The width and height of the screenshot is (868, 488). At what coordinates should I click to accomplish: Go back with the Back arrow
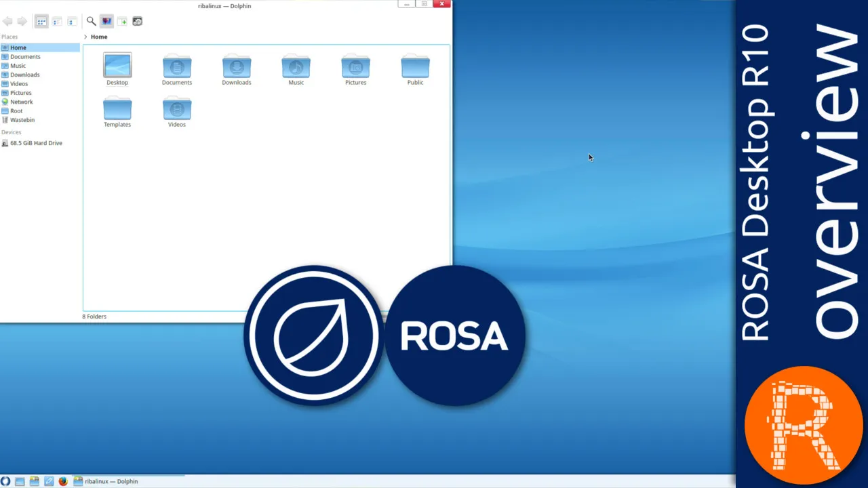click(7, 22)
